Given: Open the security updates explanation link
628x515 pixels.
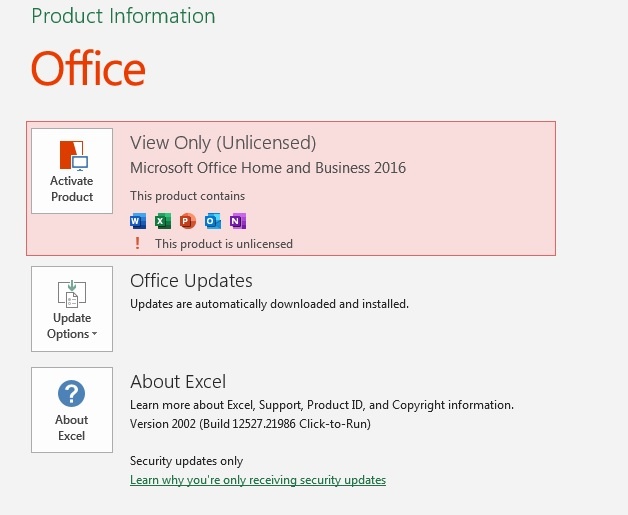Looking at the screenshot, I should pyautogui.click(x=258, y=480).
